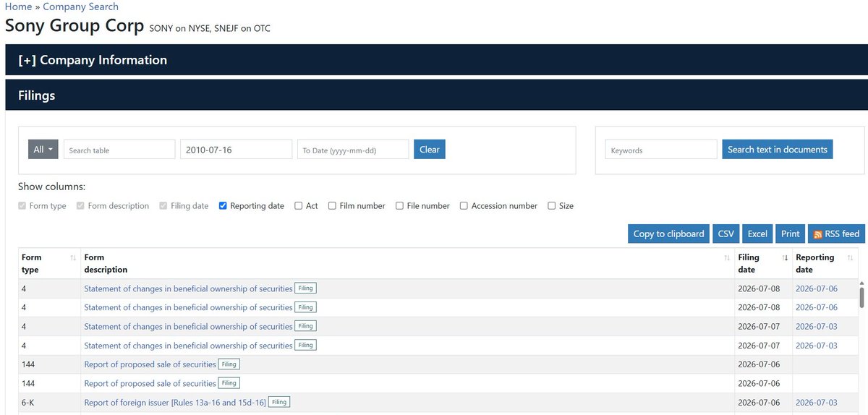Focus the Keywords input field
The height and width of the screenshot is (415, 868).
[661, 150]
